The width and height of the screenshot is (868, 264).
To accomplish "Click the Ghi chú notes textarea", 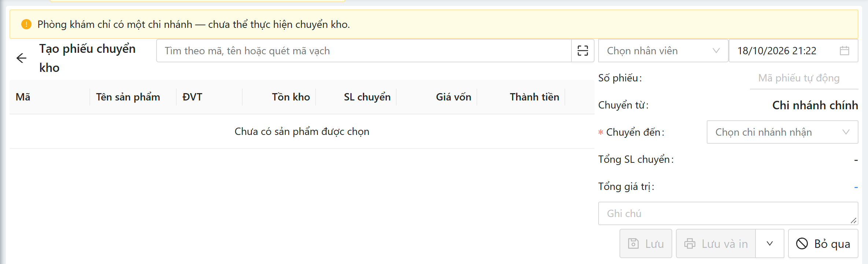I will (x=728, y=213).
